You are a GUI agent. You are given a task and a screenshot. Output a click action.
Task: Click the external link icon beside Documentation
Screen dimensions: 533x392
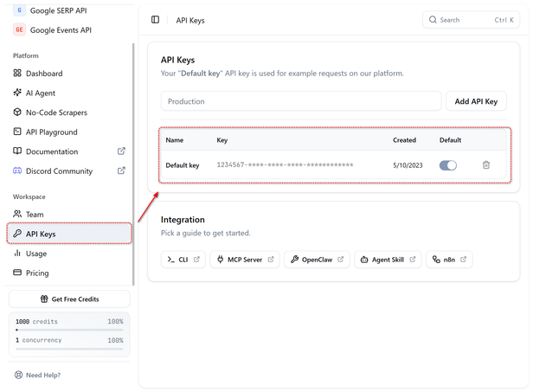(121, 151)
